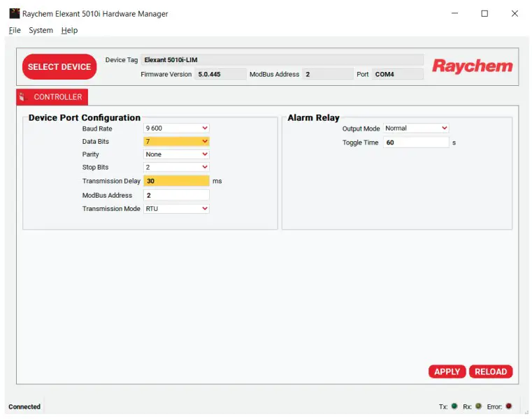Viewport: 532px width, 419px height.
Task: Click the Rx status indicator light
Action: tap(478, 406)
